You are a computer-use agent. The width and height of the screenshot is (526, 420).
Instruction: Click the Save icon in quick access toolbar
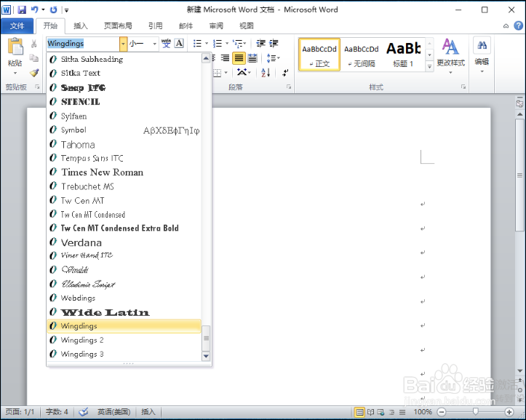tap(22, 9)
